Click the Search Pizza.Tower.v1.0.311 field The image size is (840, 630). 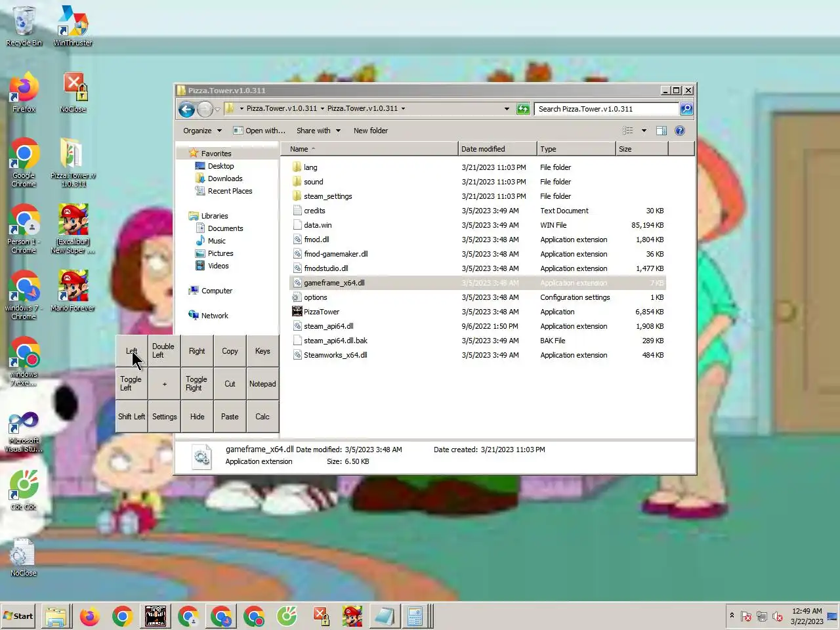click(606, 109)
